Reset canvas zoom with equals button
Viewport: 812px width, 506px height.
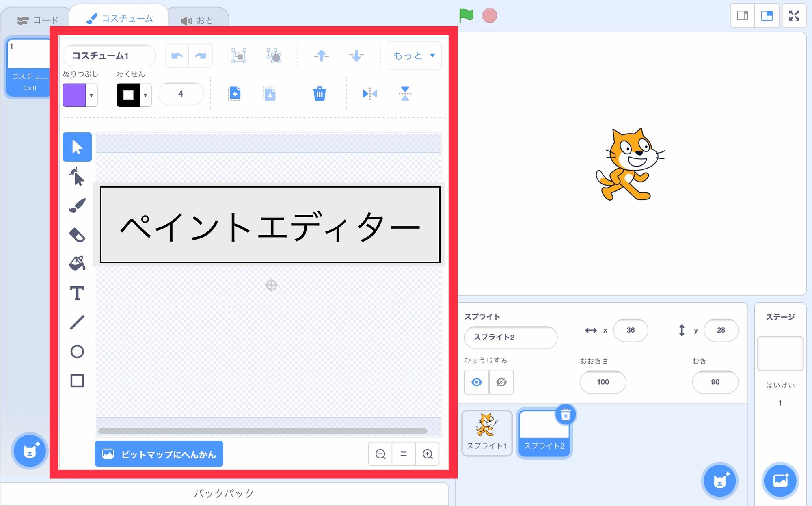click(x=404, y=454)
